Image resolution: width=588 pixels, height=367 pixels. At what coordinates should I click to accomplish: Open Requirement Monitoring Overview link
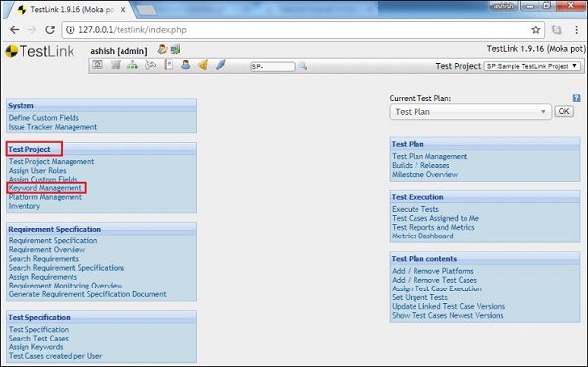66,286
